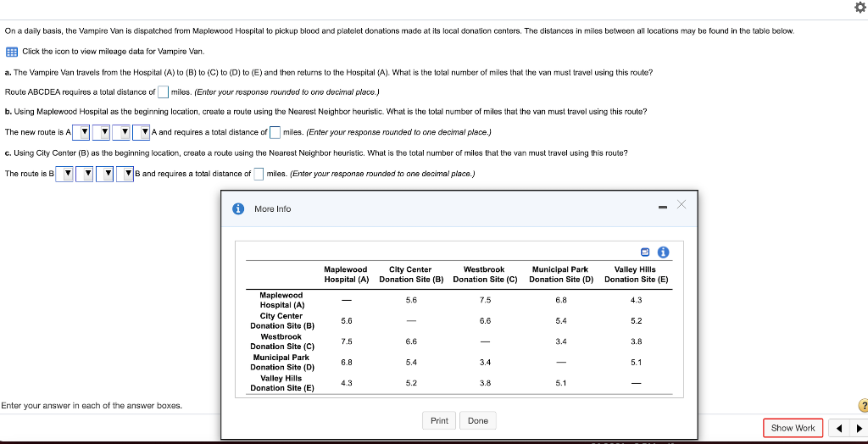The height and width of the screenshot is (444, 868).
Task: Click value 6.8 in the Maplewood Hospital row
Action: click(561, 300)
